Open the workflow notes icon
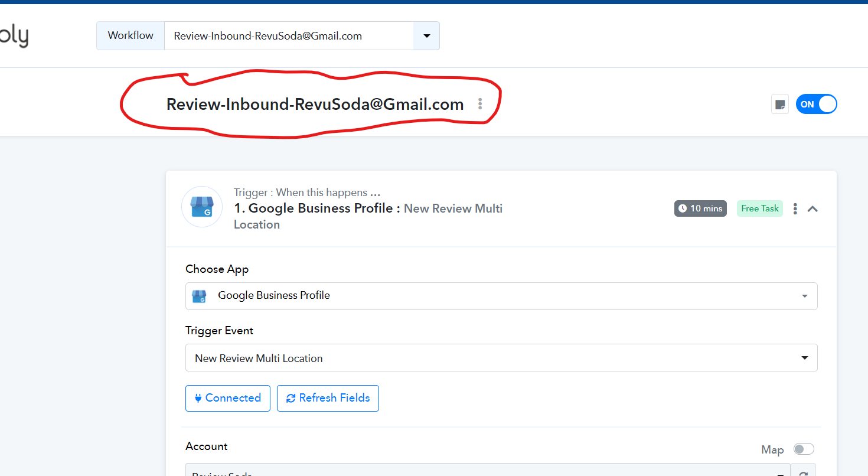The width and height of the screenshot is (868, 476). (780, 105)
